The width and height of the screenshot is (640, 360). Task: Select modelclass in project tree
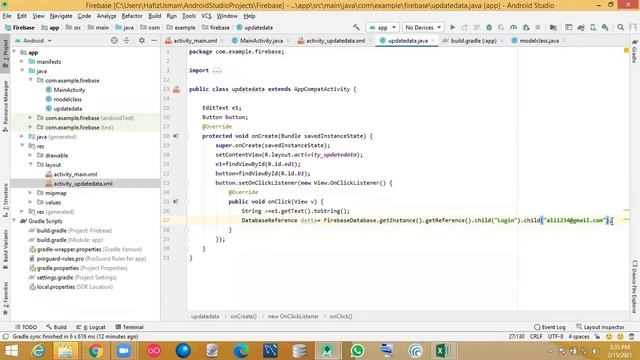coord(67,99)
